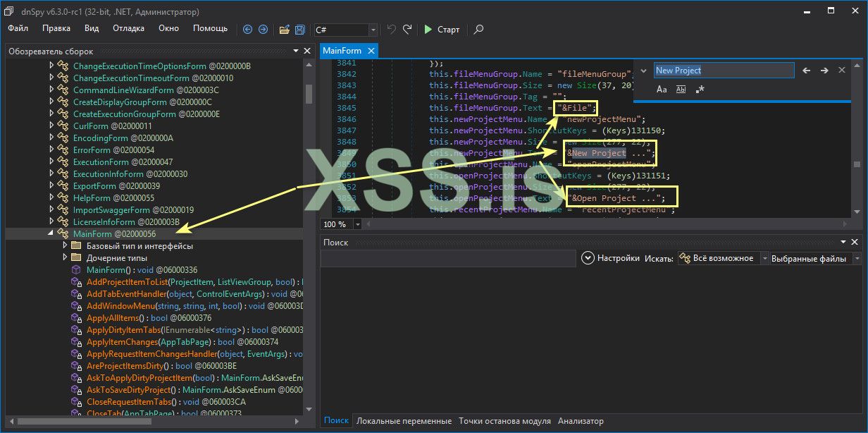The image size is (868, 433).
Task: Click the redo arrow in toolbar
Action: click(x=407, y=30)
